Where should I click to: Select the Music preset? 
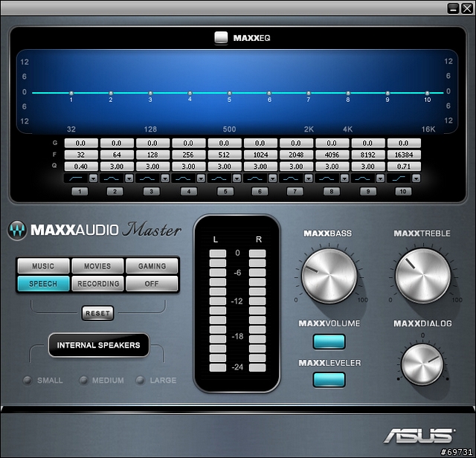pyautogui.click(x=43, y=266)
